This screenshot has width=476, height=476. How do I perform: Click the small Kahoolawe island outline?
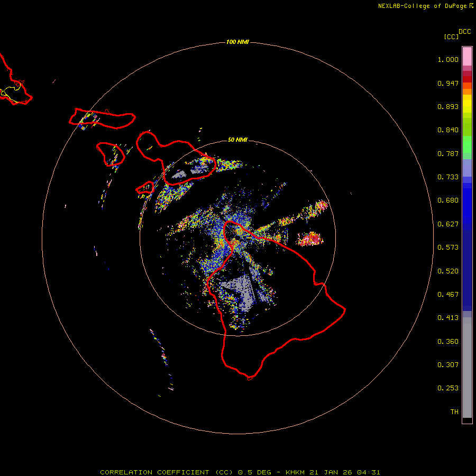(x=145, y=188)
